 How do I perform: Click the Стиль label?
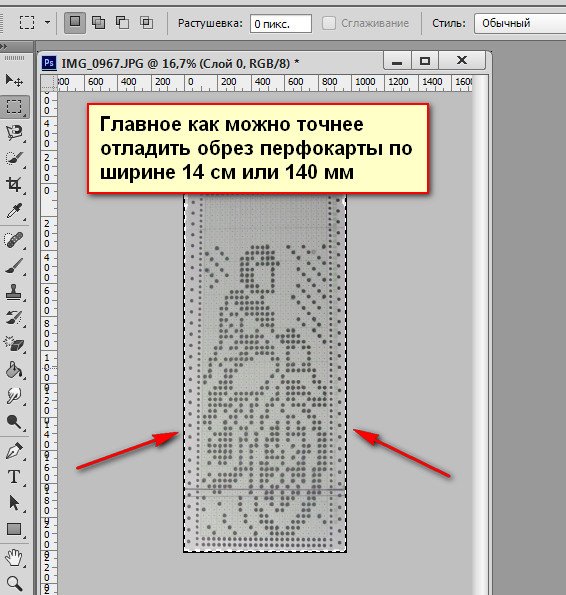tap(449, 24)
